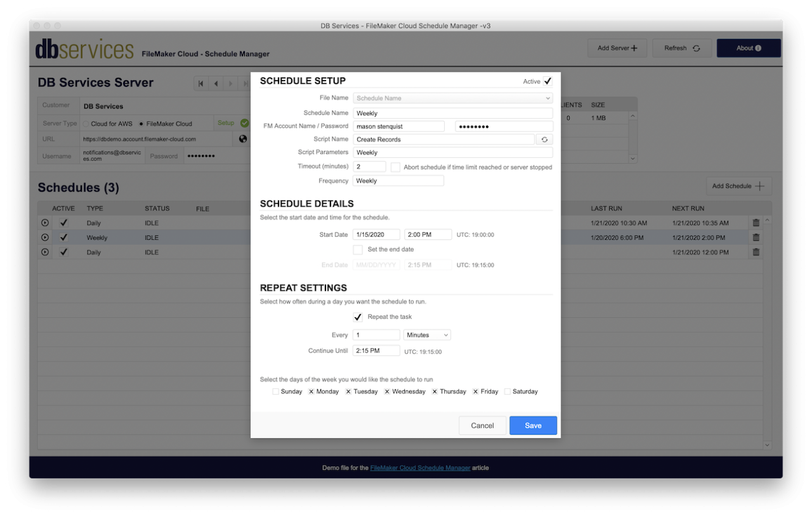Toggle the Active checkbox in Schedule Setup
Viewport: 812px width, 517px height.
click(547, 81)
